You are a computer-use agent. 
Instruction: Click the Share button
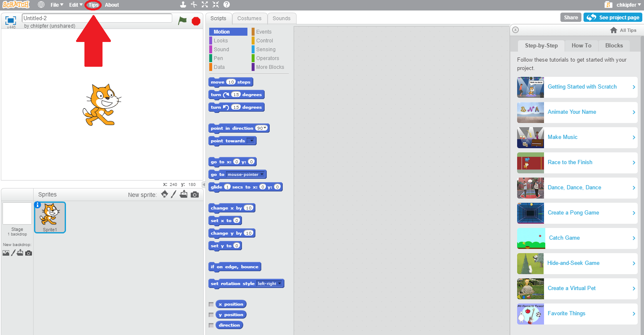tap(571, 17)
